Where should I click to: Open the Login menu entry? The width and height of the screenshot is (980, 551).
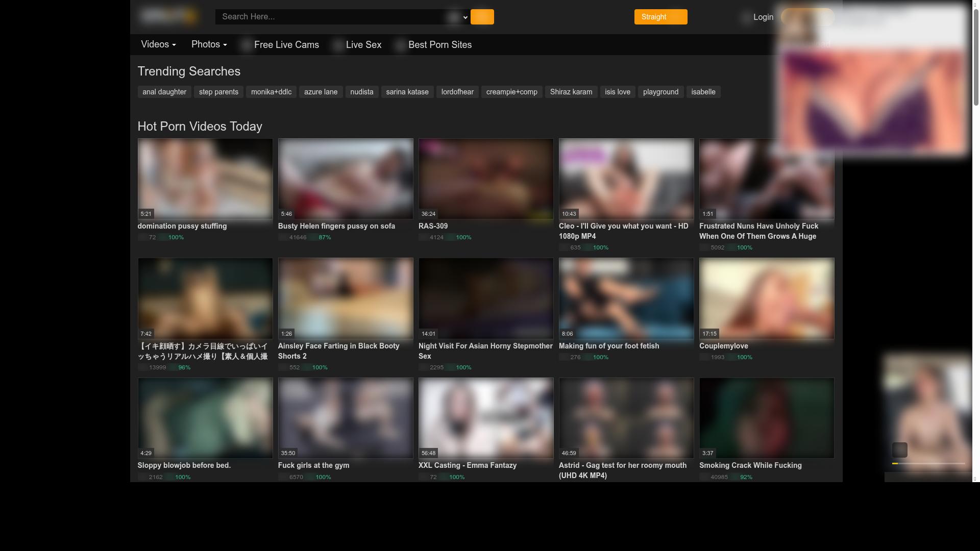click(x=763, y=17)
